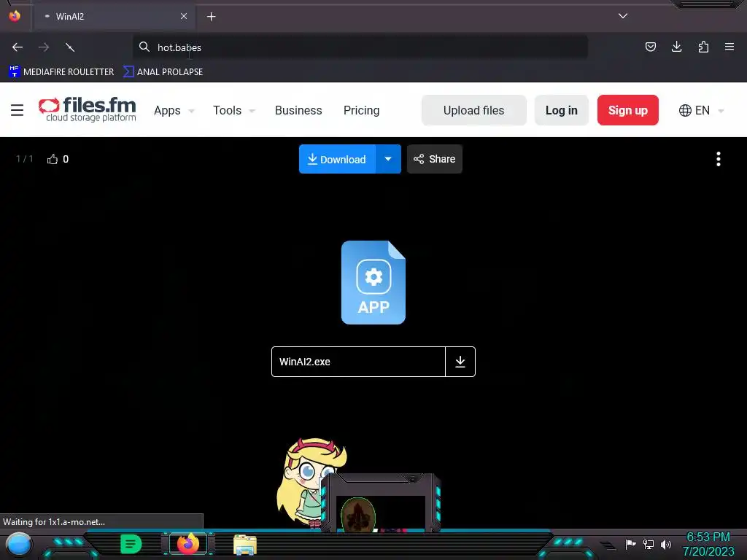The height and width of the screenshot is (560, 747).
Task: Open the Pricing page
Action: point(361,111)
